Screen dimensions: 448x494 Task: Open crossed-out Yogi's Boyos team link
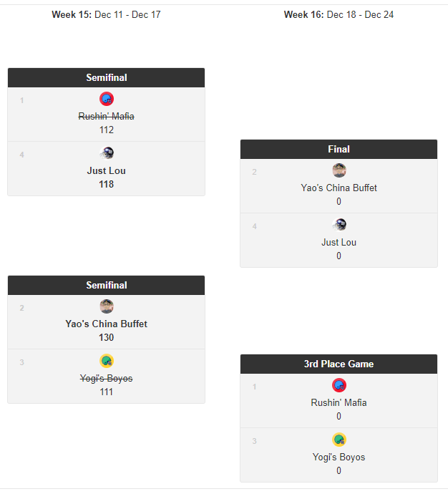tap(107, 378)
